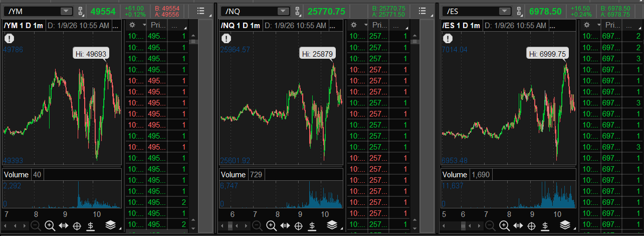This screenshot has width=644, height=236.
Task: Open the /ES symbol dropdown arrow
Action: coord(505,11)
